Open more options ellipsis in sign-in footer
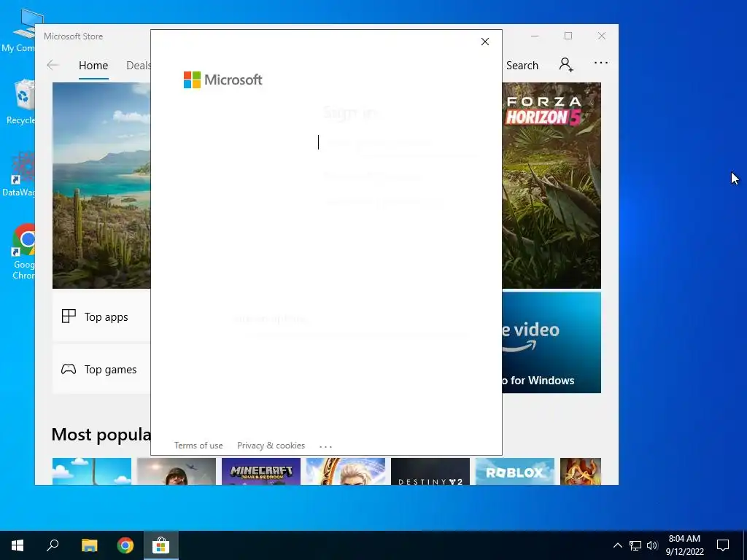The width and height of the screenshot is (747, 560). (325, 446)
